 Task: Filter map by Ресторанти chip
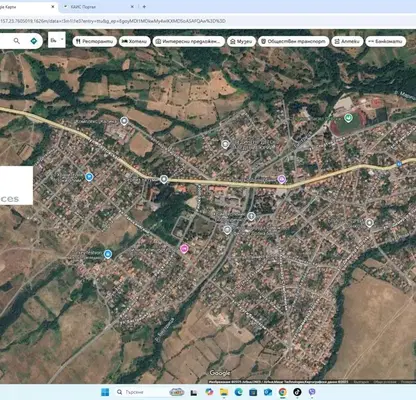[95, 41]
